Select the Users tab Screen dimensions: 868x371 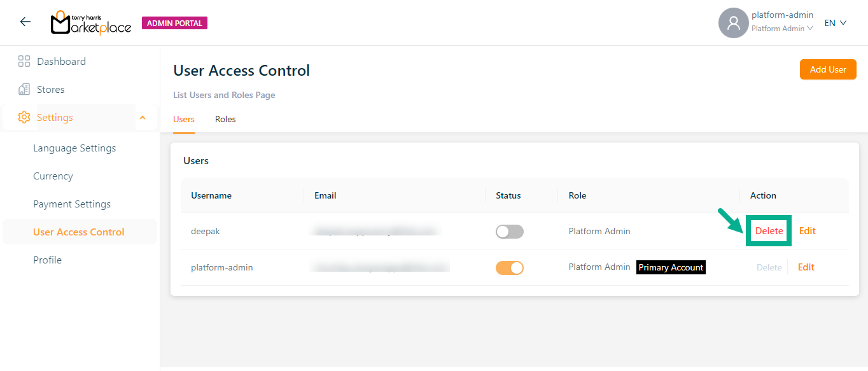184,120
